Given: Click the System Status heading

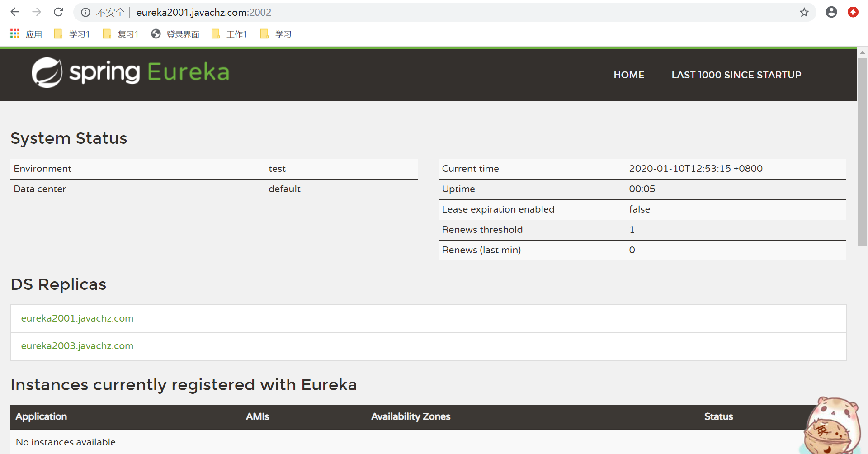Looking at the screenshot, I should pyautogui.click(x=69, y=138).
